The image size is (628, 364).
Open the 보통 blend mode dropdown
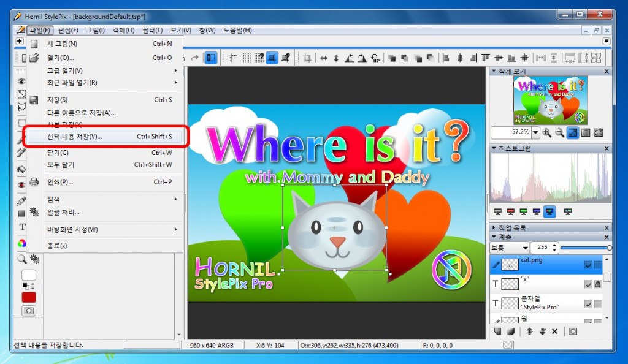525,248
